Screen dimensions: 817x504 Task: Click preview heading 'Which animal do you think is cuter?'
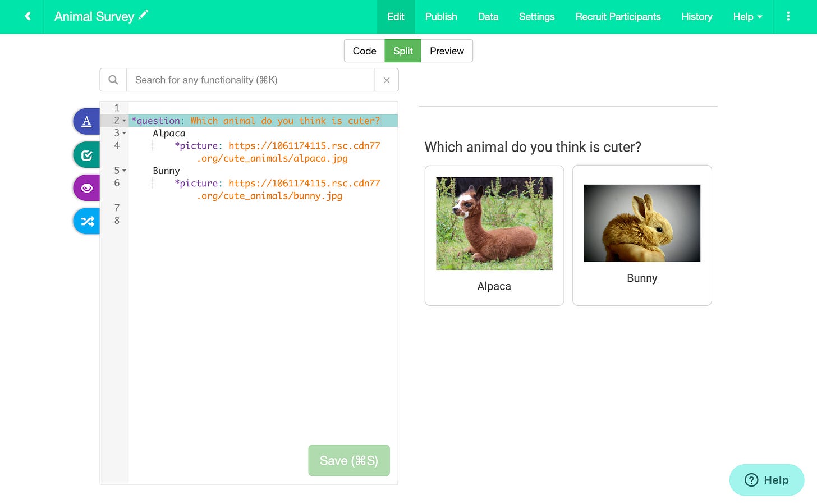(533, 147)
